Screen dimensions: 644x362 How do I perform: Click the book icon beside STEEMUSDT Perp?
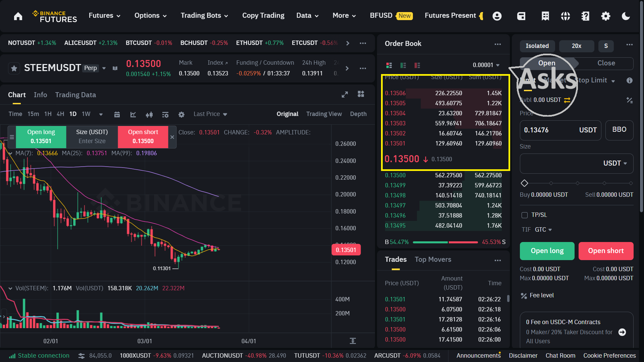(115, 68)
